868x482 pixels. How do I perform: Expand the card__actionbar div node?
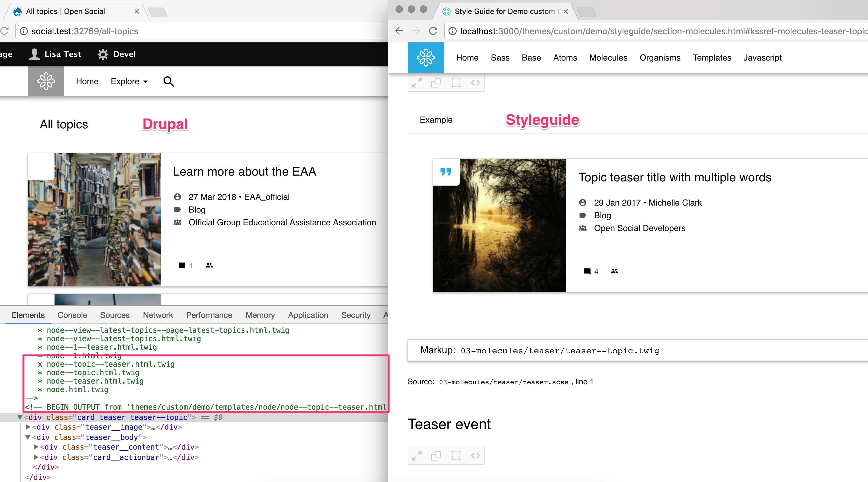pos(36,457)
